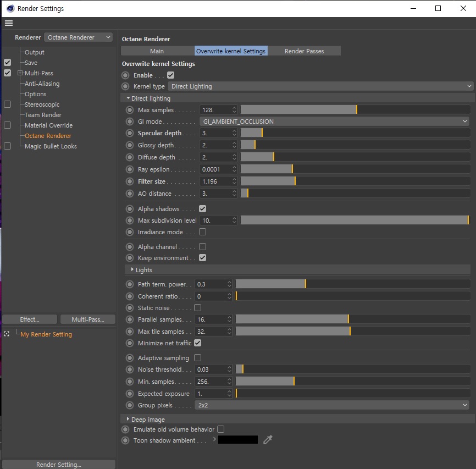The width and height of the screenshot is (476, 469).
Task: Click the animation dot beside Max samples
Action: (130, 110)
